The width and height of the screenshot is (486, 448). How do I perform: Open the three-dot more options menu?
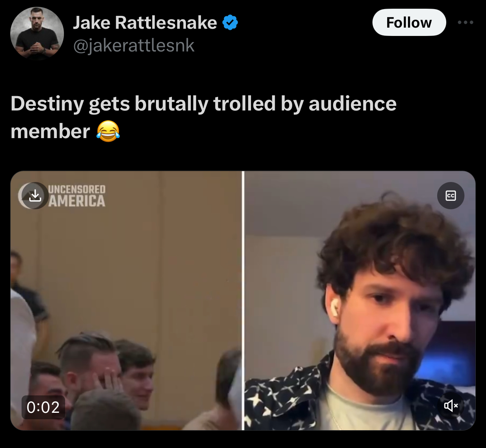pos(465,23)
